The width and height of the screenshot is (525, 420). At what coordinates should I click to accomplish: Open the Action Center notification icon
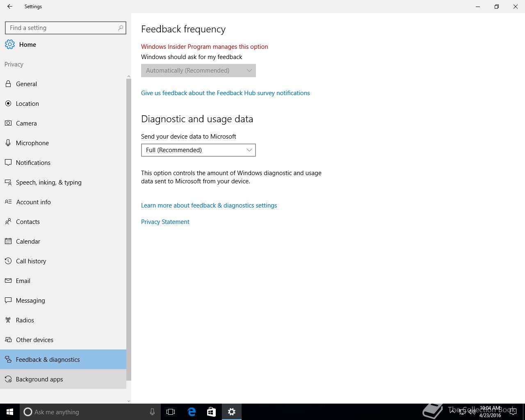(x=513, y=412)
